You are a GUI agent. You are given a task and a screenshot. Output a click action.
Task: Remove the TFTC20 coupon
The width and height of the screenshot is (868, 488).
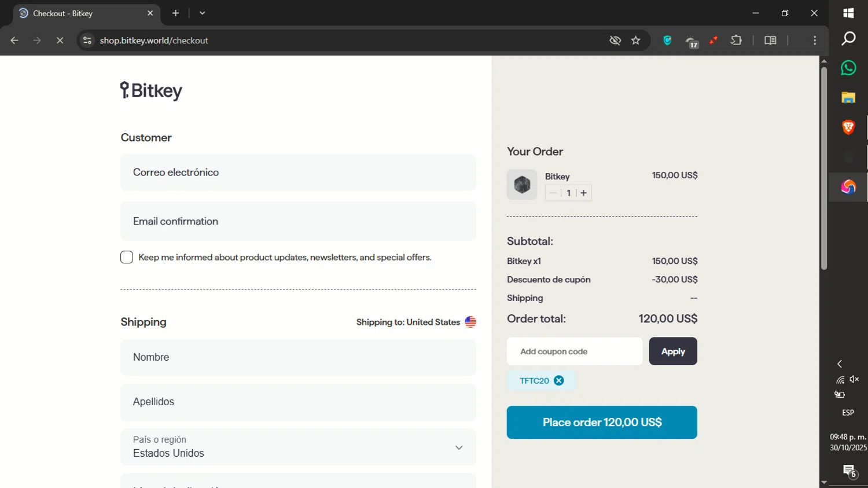pos(558,380)
